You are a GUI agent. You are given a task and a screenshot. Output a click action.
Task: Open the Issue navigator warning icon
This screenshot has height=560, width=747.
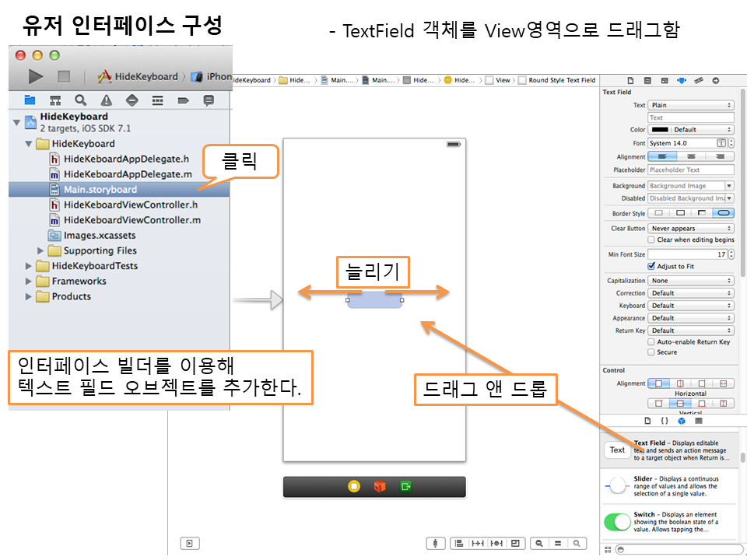tap(106, 100)
